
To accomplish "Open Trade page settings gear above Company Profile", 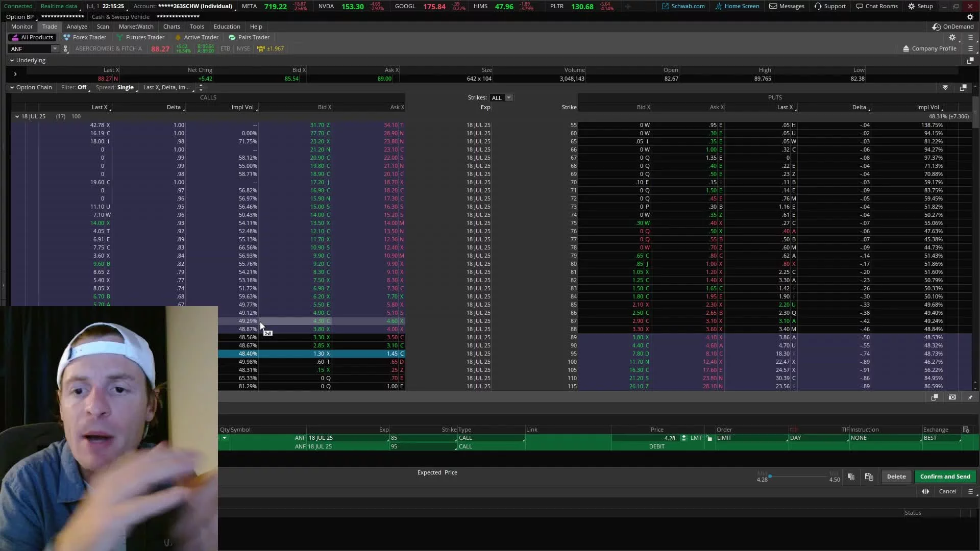I will coord(952,37).
